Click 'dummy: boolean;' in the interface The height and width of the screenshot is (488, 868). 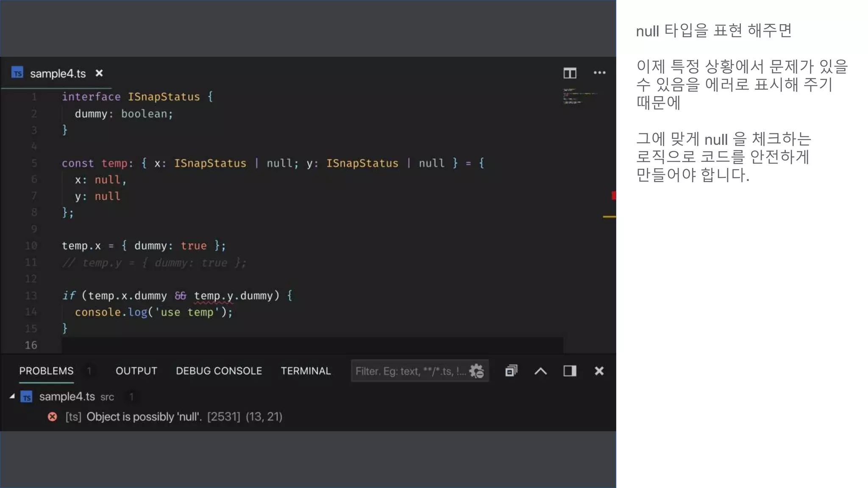coord(124,114)
